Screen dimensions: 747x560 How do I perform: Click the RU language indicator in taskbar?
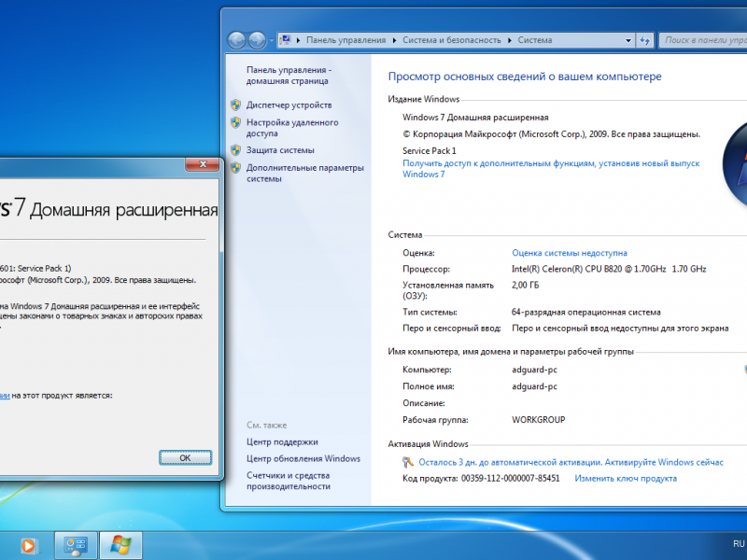coord(739,544)
